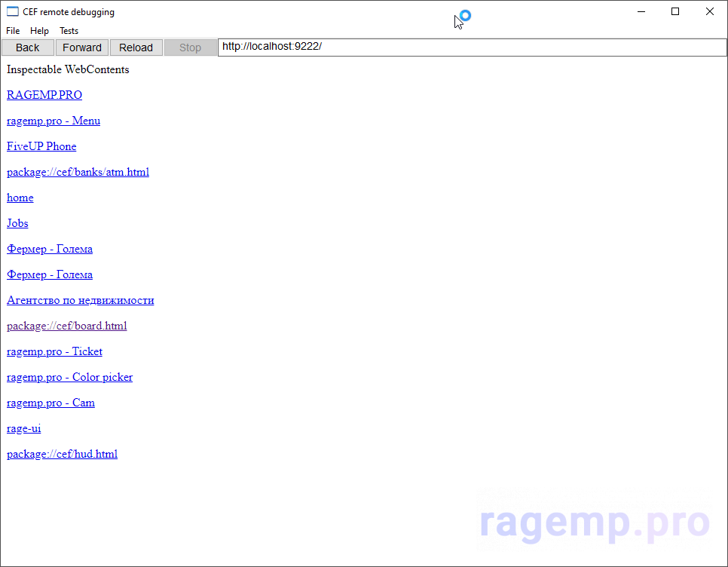
Task: Select the rage-ui link
Action: click(x=23, y=428)
